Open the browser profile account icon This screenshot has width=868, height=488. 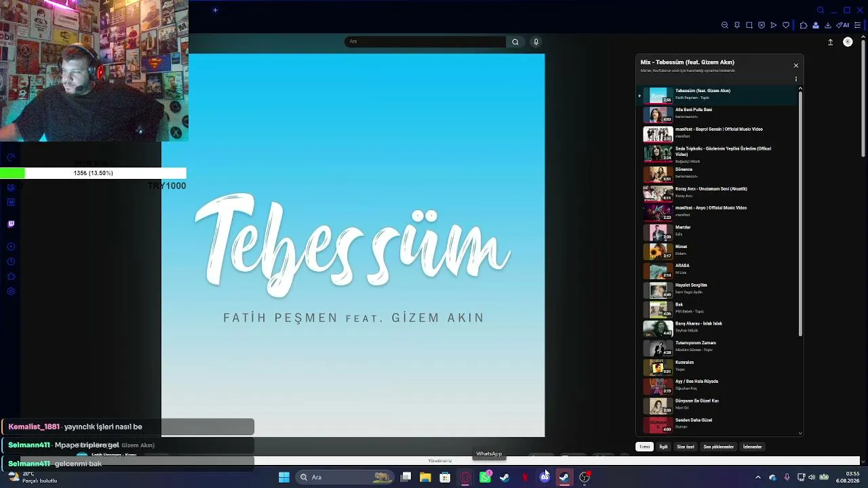(816, 25)
